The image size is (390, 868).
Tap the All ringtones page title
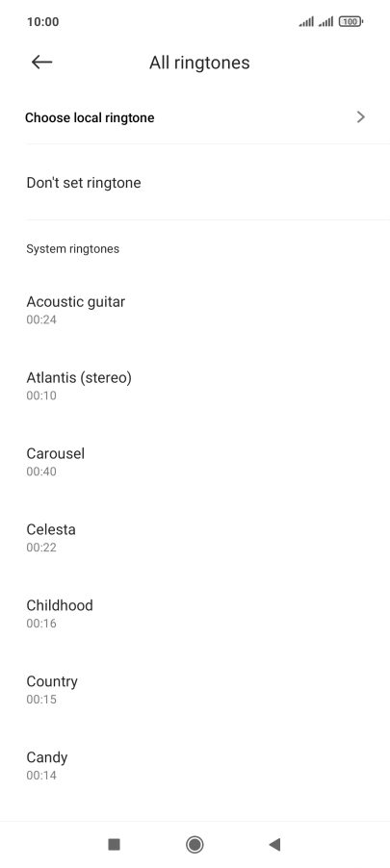tap(199, 63)
